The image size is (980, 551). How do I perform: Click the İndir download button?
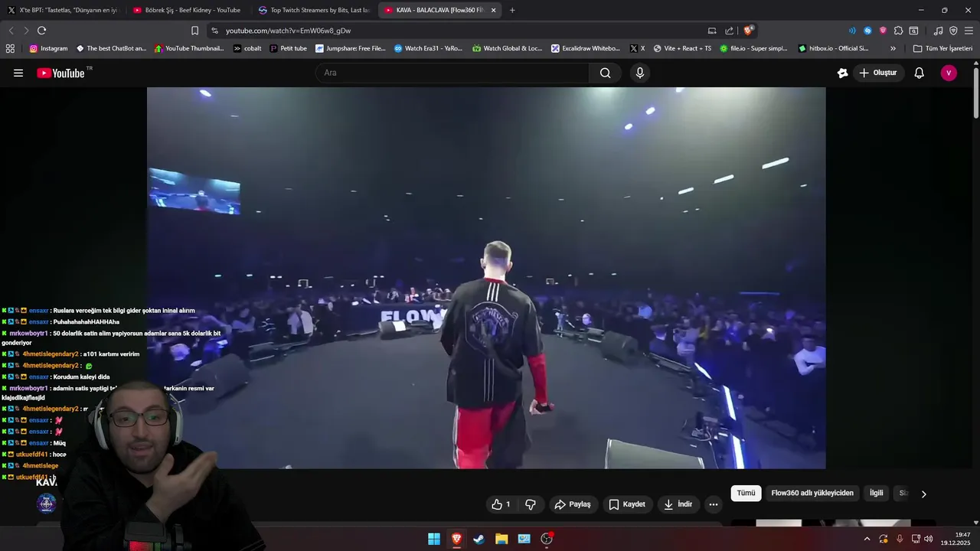(x=678, y=504)
